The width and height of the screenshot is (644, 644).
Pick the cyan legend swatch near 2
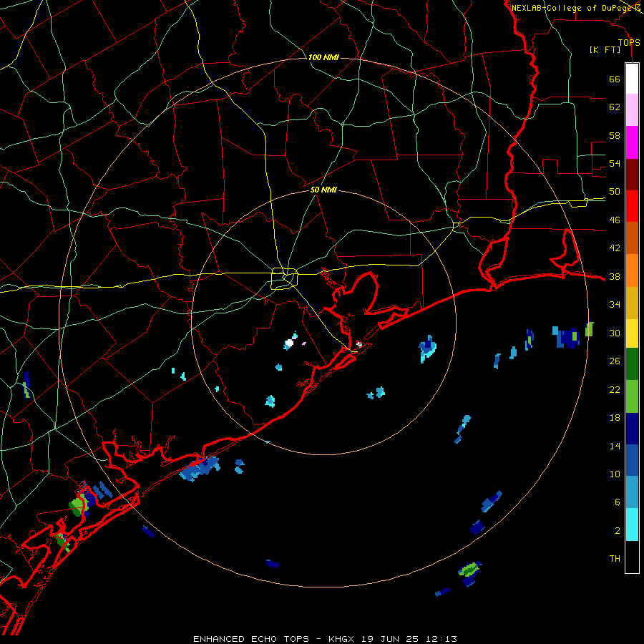(x=632, y=525)
